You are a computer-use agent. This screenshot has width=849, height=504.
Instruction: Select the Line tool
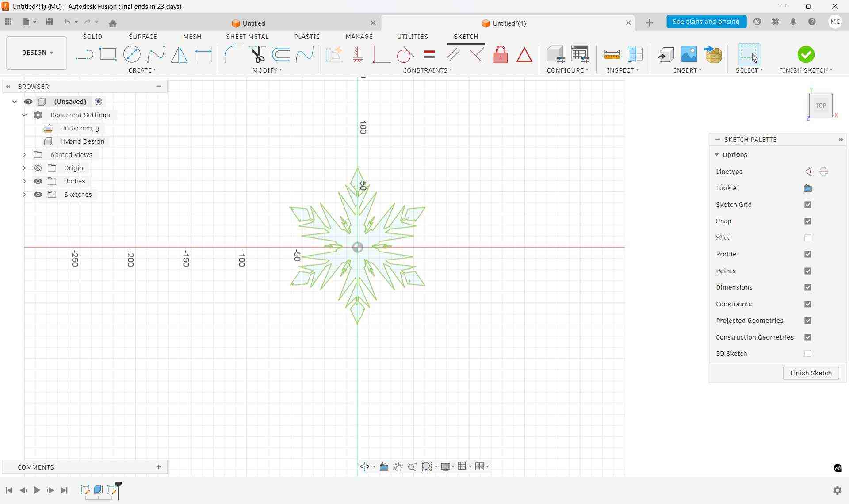(84, 54)
